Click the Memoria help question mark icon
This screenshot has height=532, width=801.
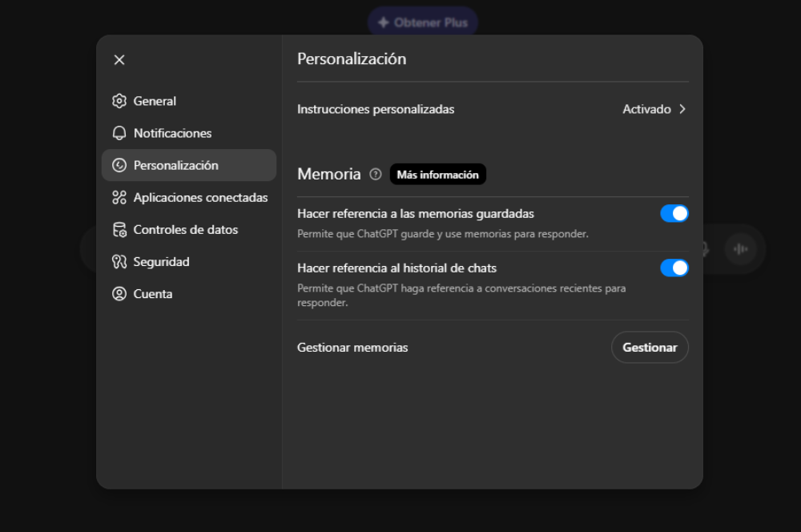(375, 174)
